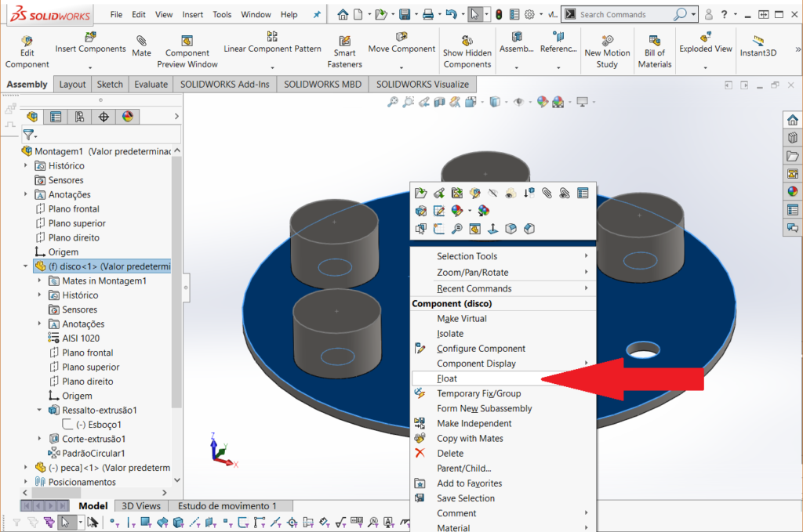Screen dimensions: 803x532
Task: Open the 3D Views bottom tab
Action: [142, 506]
